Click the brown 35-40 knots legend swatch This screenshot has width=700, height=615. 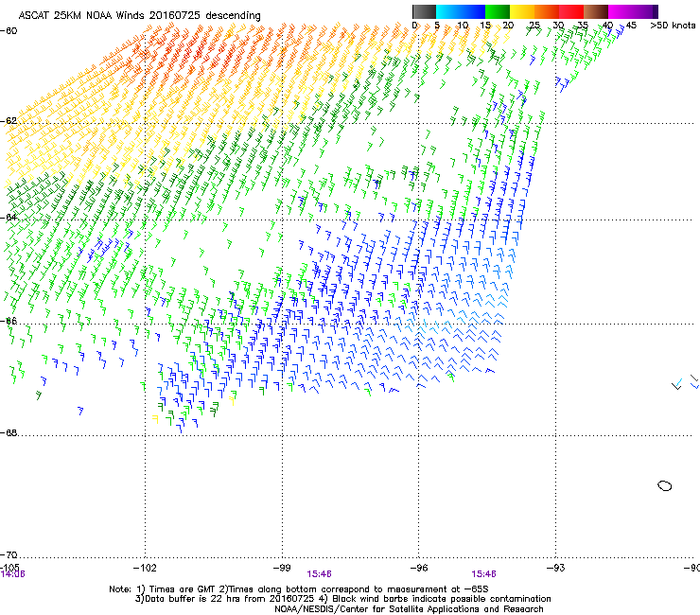click(x=596, y=11)
